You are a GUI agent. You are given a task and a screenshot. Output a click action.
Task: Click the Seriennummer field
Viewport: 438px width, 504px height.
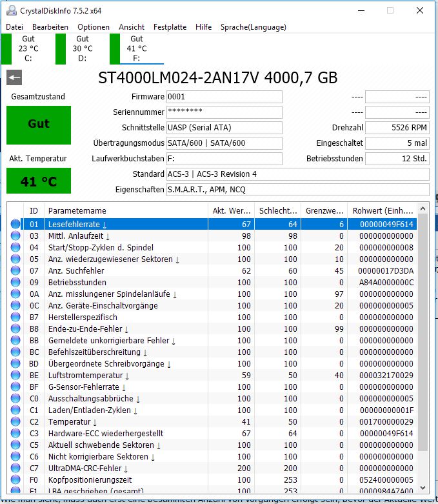pyautogui.click(x=224, y=112)
